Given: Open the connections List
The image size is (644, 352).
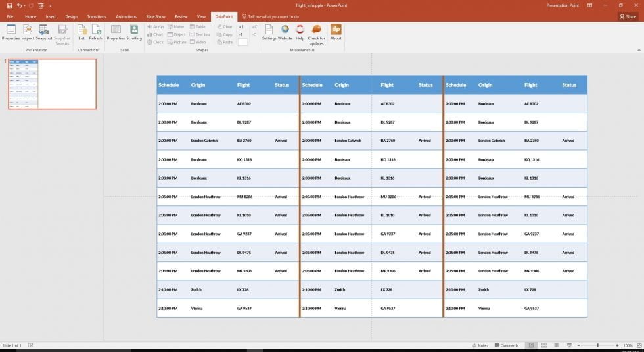Looking at the screenshot, I should (81, 32).
